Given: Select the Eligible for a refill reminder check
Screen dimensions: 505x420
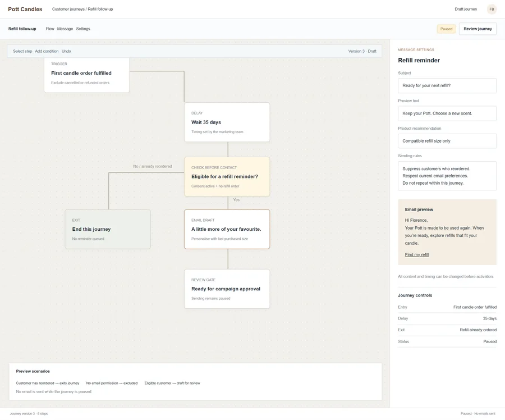Looking at the screenshot, I should (227, 177).
